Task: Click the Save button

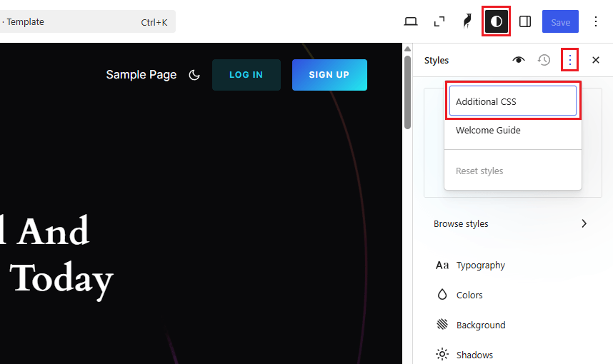Action: click(x=560, y=21)
